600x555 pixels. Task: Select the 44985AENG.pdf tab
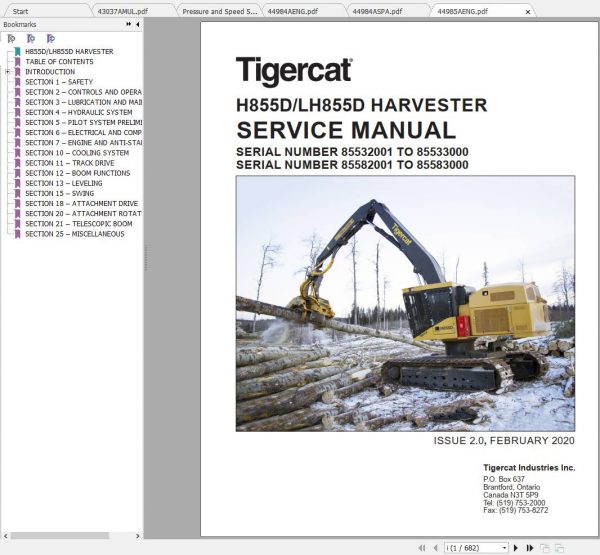point(462,11)
